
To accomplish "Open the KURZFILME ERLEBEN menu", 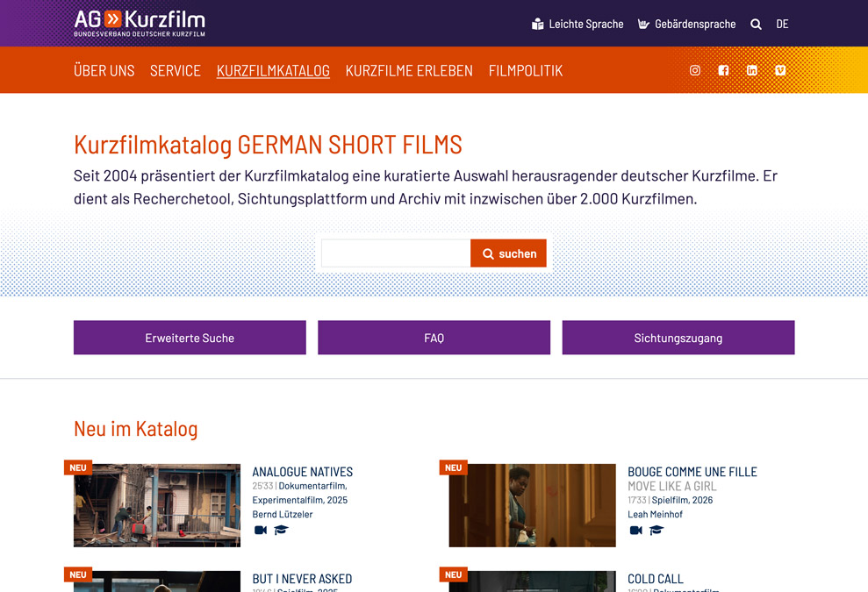I will pos(409,70).
